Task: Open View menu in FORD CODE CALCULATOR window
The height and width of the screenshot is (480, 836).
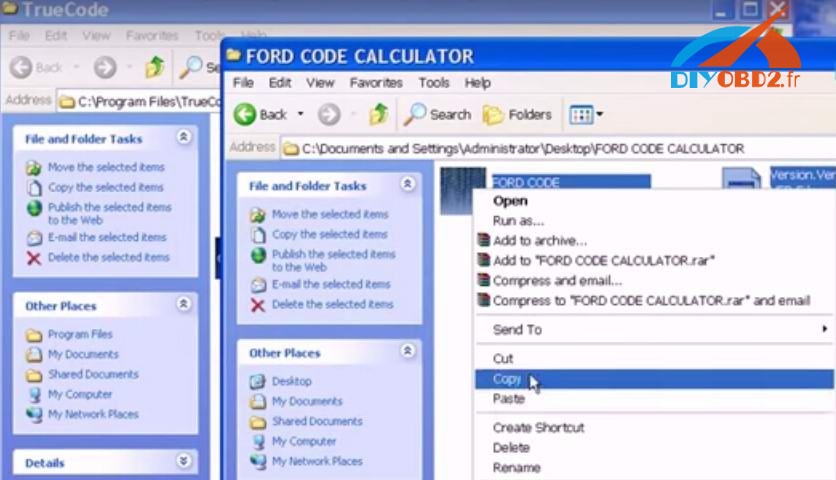Action: [320, 83]
